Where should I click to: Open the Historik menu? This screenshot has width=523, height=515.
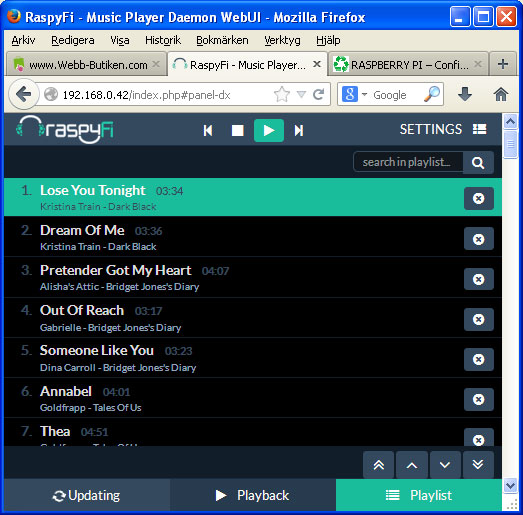point(163,40)
